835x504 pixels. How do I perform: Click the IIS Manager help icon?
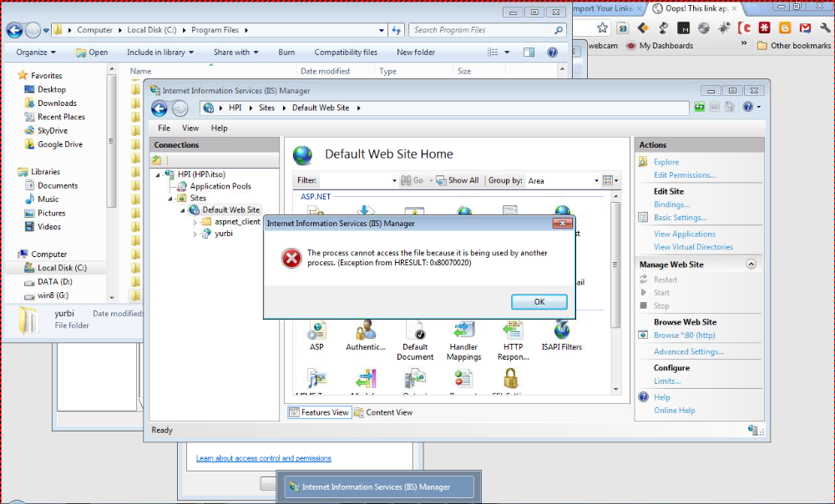(749, 107)
